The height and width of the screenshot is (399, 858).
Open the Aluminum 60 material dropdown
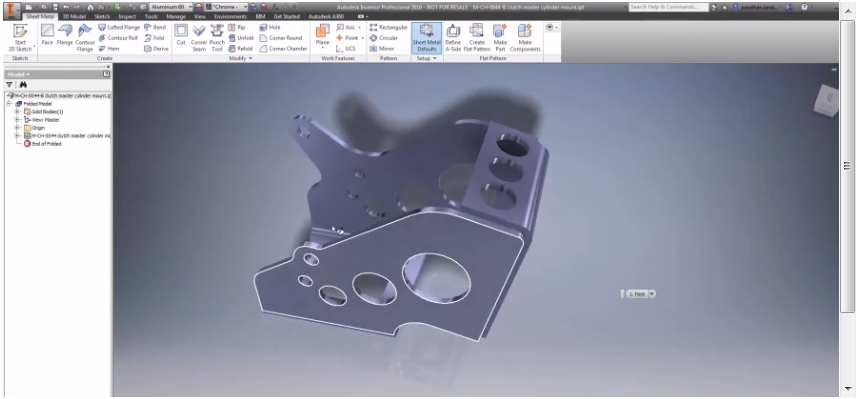(171, 7)
